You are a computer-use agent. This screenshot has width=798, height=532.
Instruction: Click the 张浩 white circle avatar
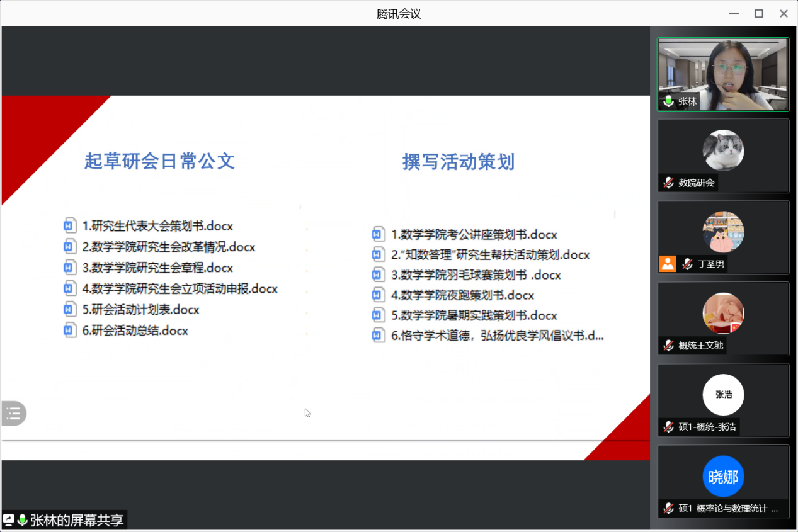(x=723, y=395)
